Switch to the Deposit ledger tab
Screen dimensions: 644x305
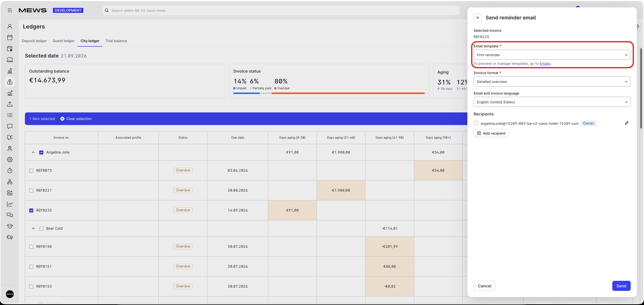(34, 41)
